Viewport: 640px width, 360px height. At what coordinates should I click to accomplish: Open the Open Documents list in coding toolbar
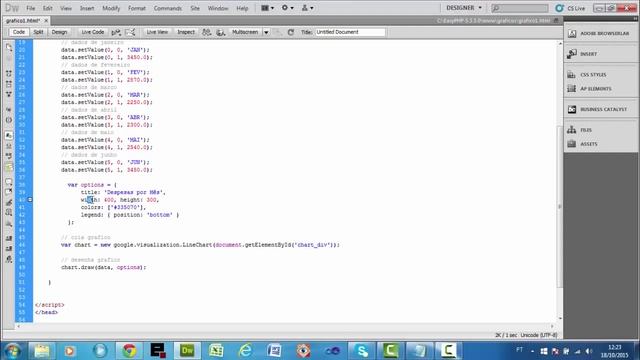coord(9,47)
